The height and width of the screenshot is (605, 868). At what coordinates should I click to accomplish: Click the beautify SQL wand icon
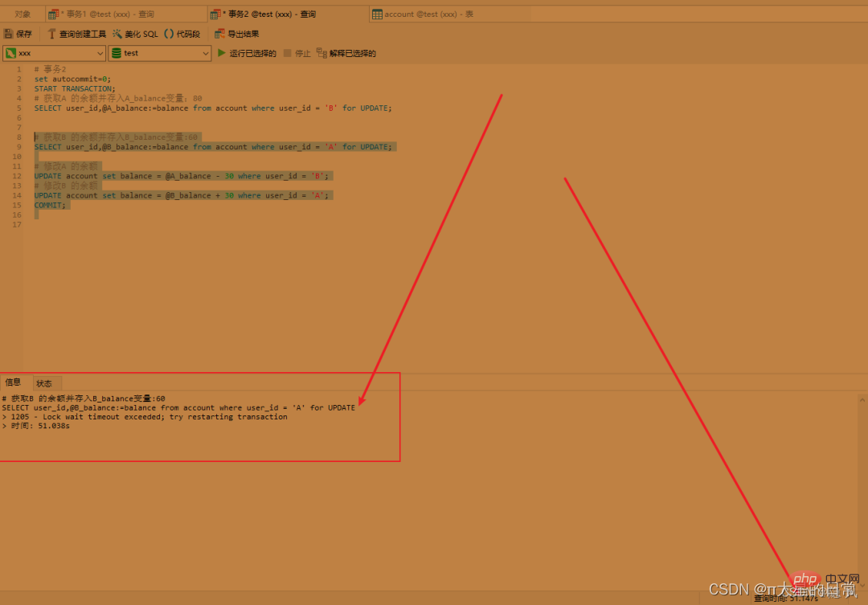(x=117, y=34)
